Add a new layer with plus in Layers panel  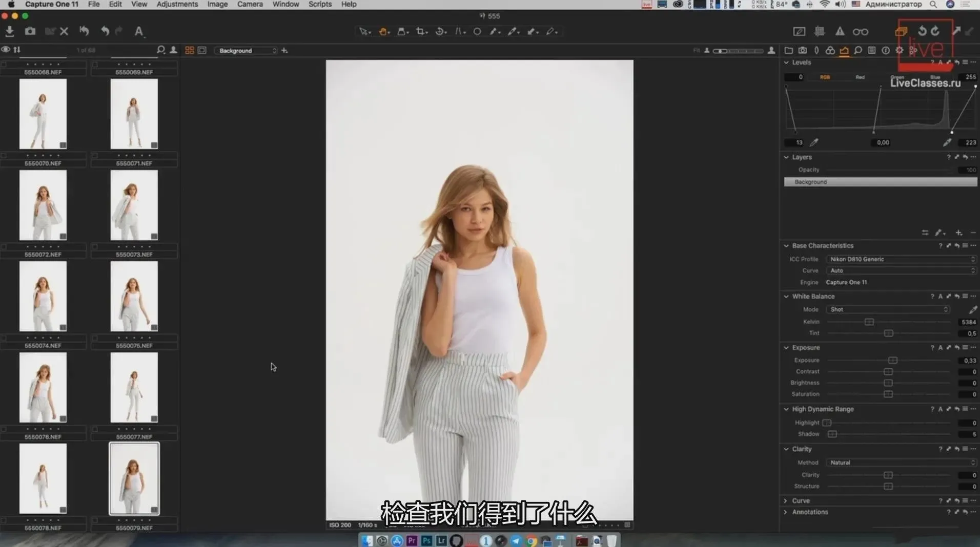(x=958, y=233)
